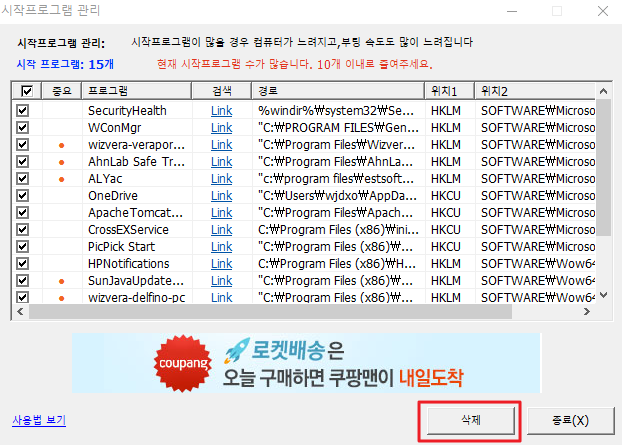Click the red Coupang logo badge
622x445 pixels.
(183, 363)
